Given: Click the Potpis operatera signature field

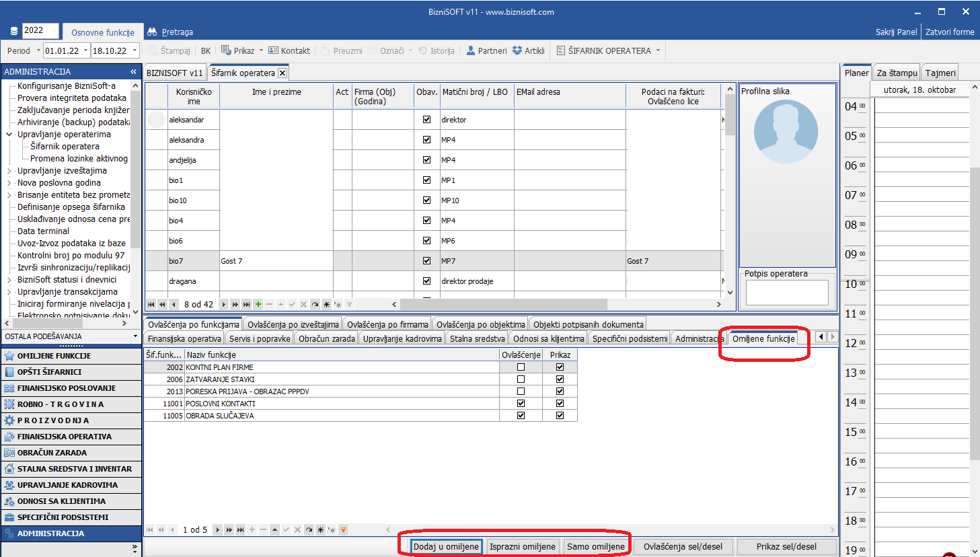Looking at the screenshot, I should pos(787,292).
